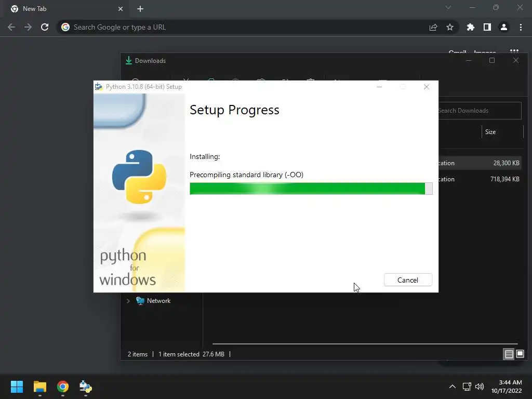Reload the Chrome page

pos(45,27)
